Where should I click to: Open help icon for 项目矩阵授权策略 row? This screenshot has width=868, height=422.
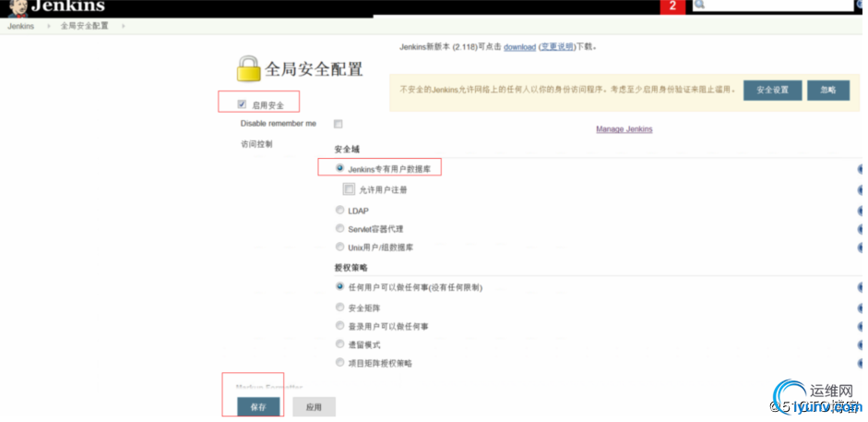(862, 364)
